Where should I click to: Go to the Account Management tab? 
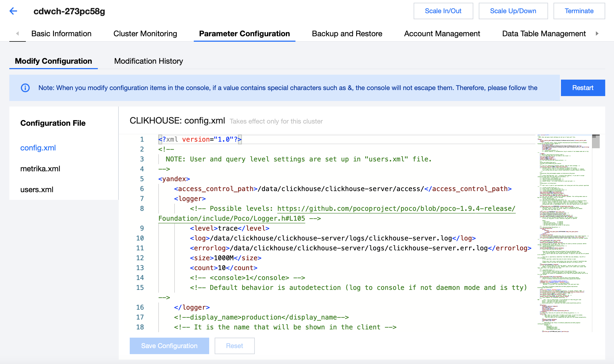(442, 33)
